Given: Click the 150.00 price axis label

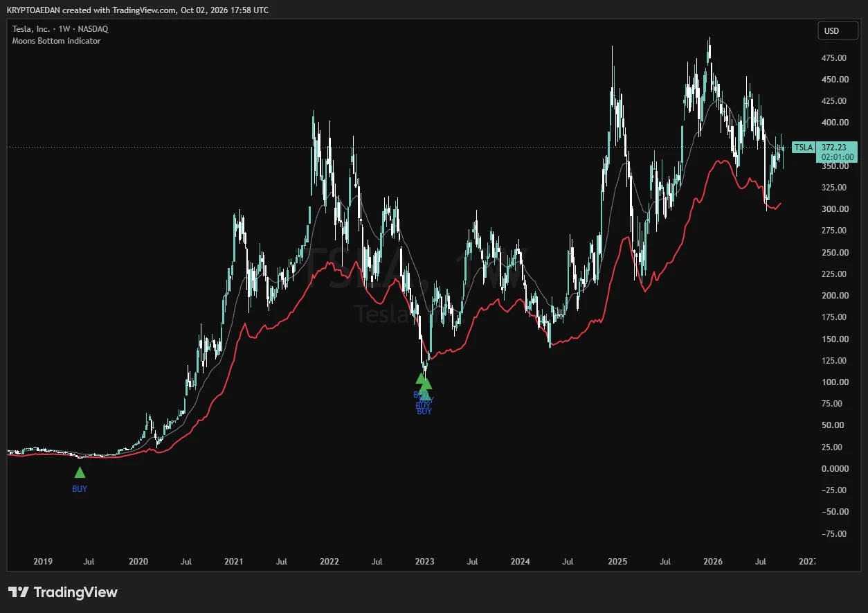Looking at the screenshot, I should pyautogui.click(x=835, y=339).
